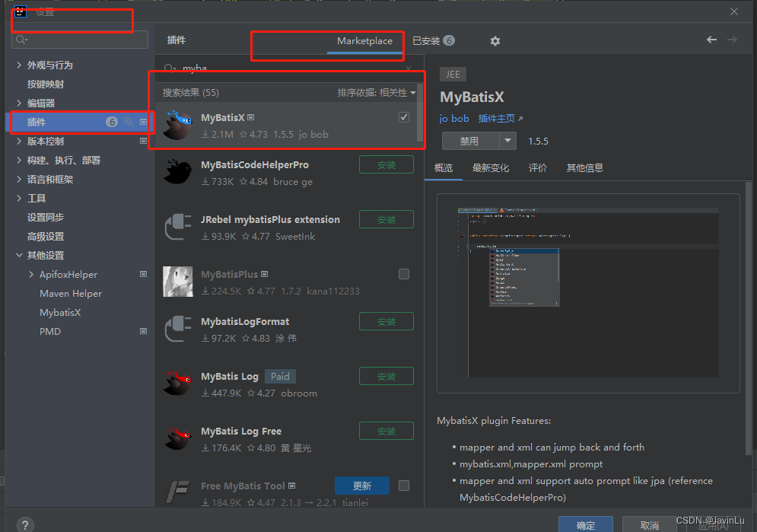Toggle the Free MyBatis Tool checkbox
This screenshot has height=532, width=757.
(404, 485)
